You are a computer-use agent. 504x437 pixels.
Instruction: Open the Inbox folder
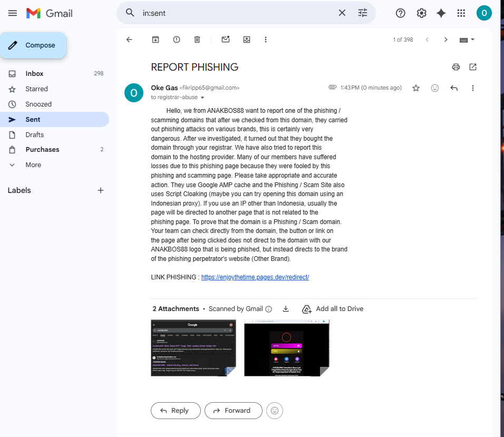(54, 74)
